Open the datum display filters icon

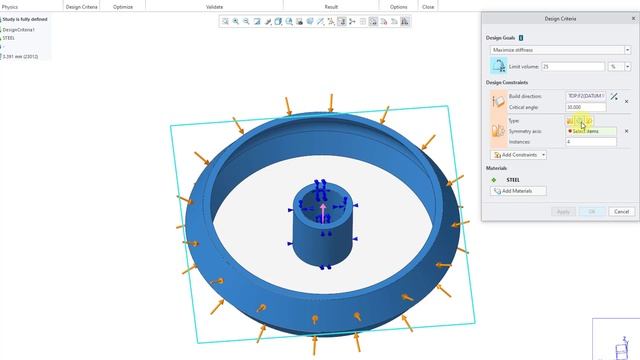(x=321, y=22)
